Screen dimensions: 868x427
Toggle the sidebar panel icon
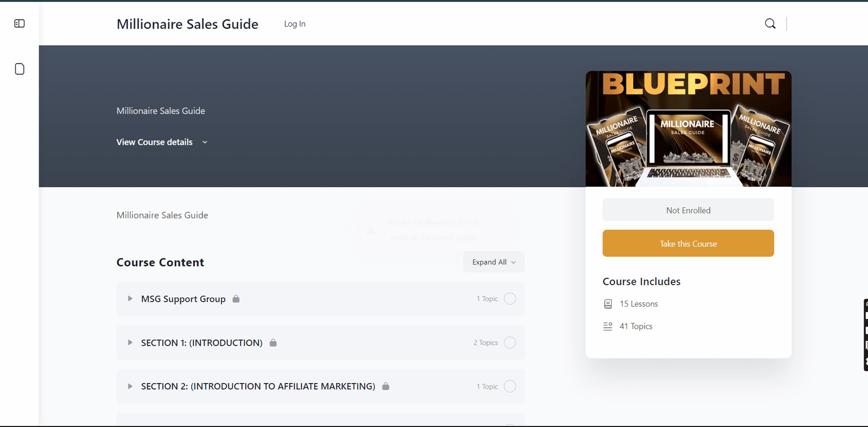tap(20, 23)
